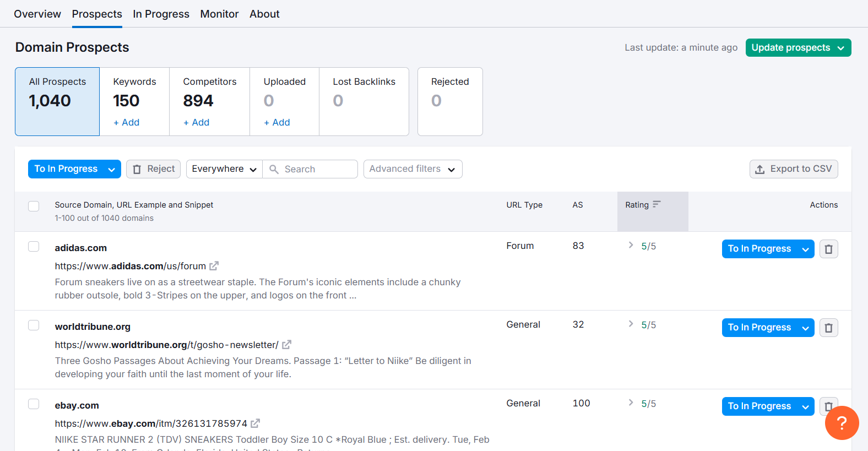
Task: Open ebay.com URL external link icon
Action: pyautogui.click(x=255, y=423)
